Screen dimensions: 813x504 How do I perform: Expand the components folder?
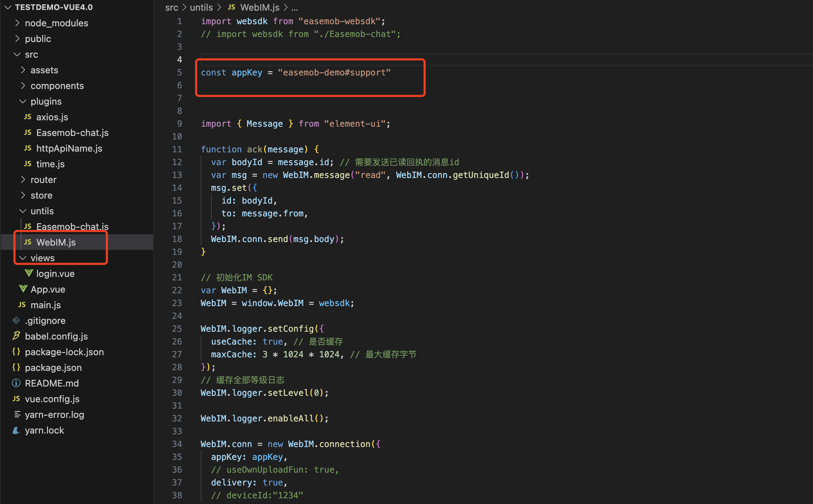tap(22, 86)
